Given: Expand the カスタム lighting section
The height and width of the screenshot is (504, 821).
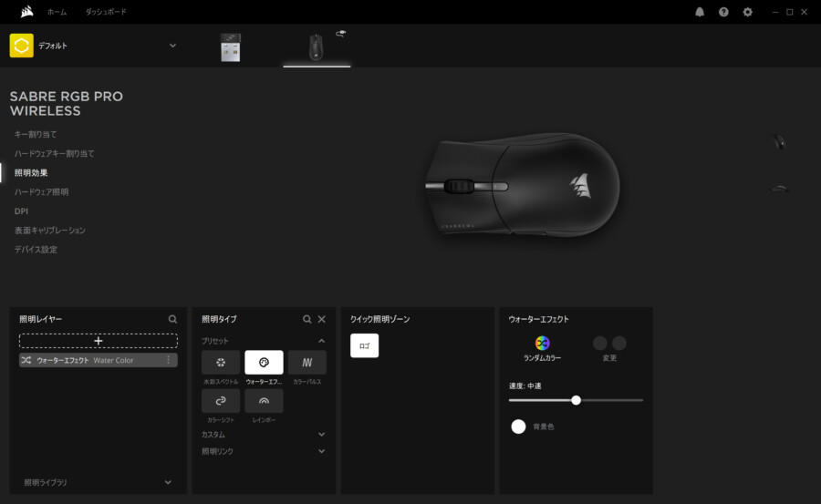Looking at the screenshot, I should (x=321, y=435).
